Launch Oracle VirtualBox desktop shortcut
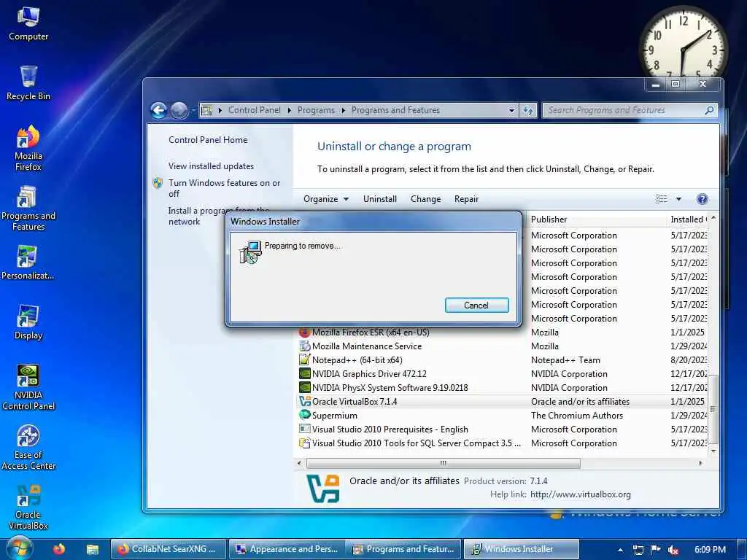 click(28, 507)
